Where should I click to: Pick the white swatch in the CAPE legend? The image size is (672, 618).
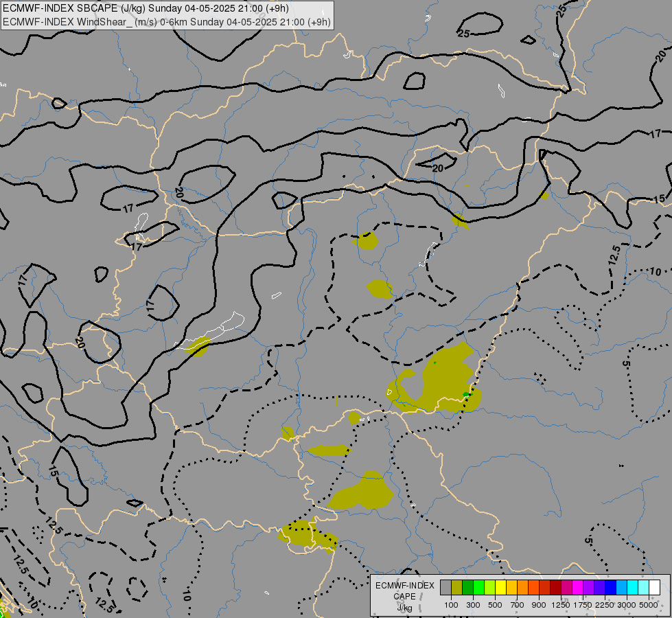pos(654,587)
